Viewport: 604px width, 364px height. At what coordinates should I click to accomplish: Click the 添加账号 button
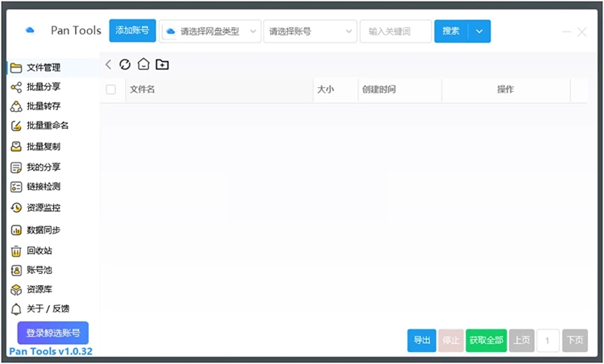pos(132,31)
